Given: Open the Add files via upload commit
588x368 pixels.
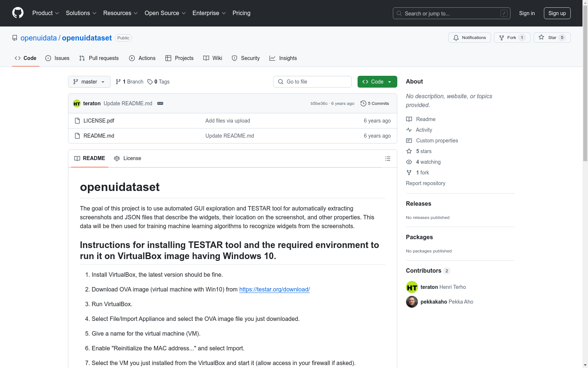Looking at the screenshot, I should coord(228,121).
